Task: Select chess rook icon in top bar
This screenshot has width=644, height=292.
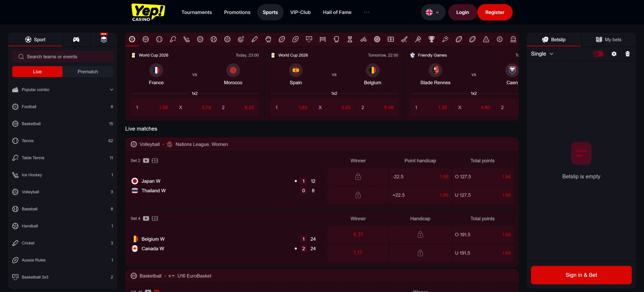Action: [350, 39]
